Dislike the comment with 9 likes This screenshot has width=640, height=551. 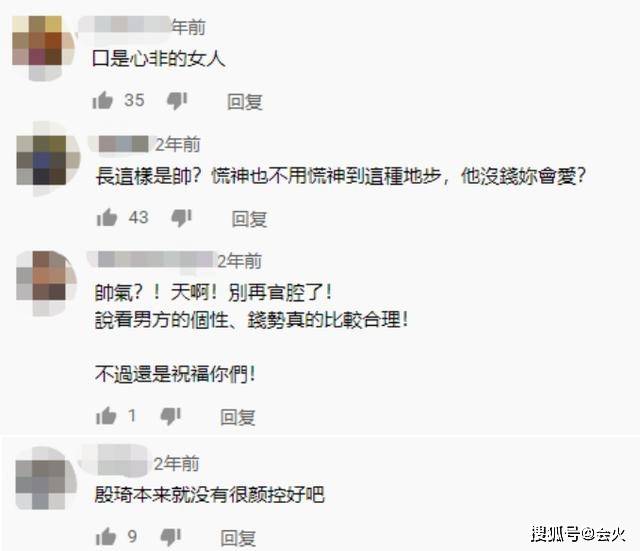coord(171,537)
